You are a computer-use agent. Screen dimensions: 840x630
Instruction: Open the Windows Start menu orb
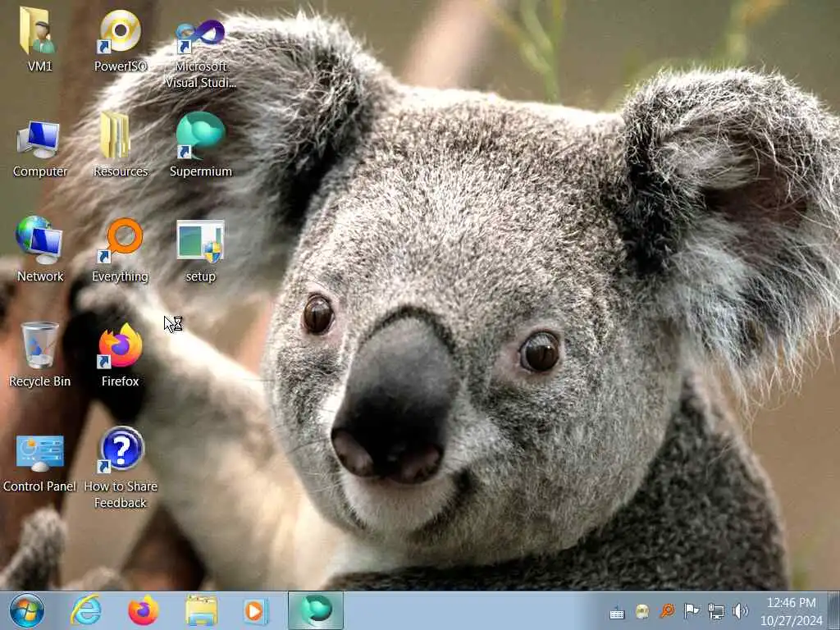[27, 610]
